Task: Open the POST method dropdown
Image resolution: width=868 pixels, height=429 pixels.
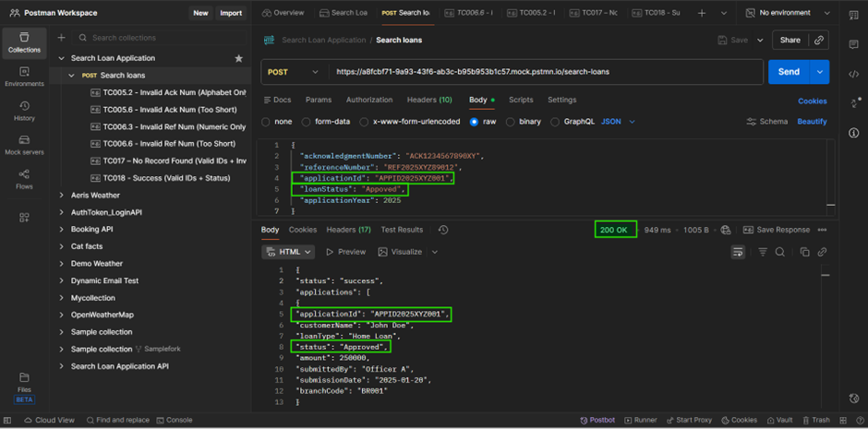Action: 294,72
